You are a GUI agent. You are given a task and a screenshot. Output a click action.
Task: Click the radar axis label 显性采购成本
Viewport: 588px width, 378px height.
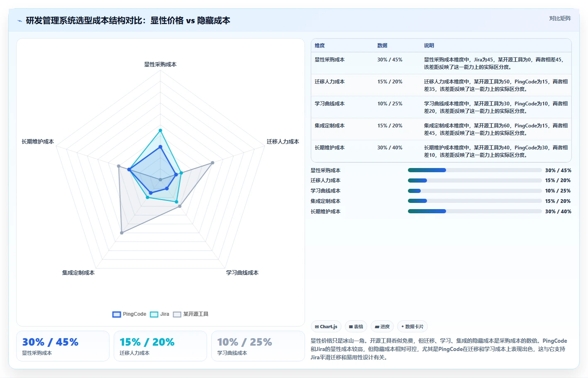click(x=160, y=65)
